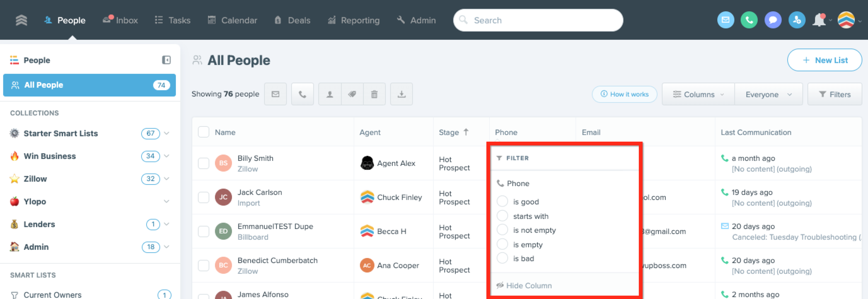Select the 'is bad' phone filter

tap(502, 259)
